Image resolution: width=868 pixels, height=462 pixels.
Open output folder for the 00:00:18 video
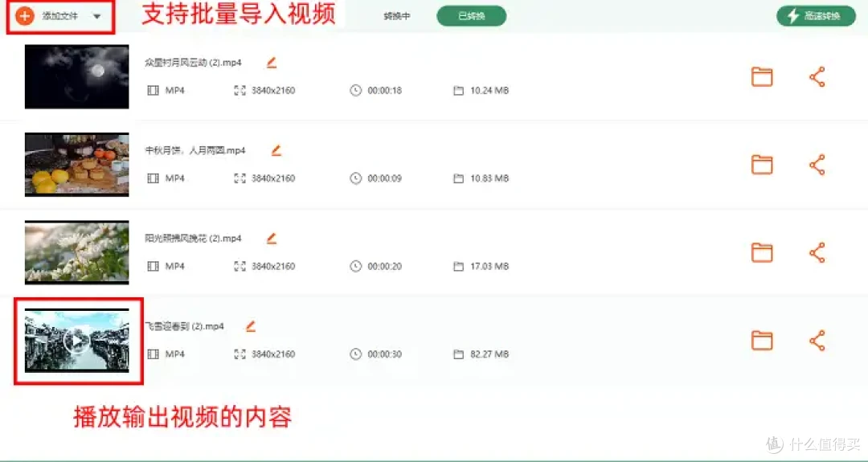762,77
